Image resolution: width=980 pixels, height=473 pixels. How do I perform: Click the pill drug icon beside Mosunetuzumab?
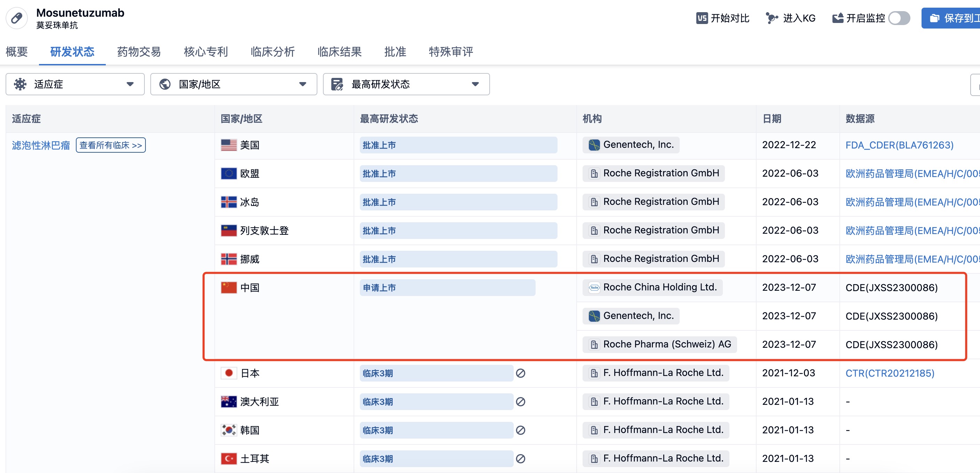click(16, 18)
